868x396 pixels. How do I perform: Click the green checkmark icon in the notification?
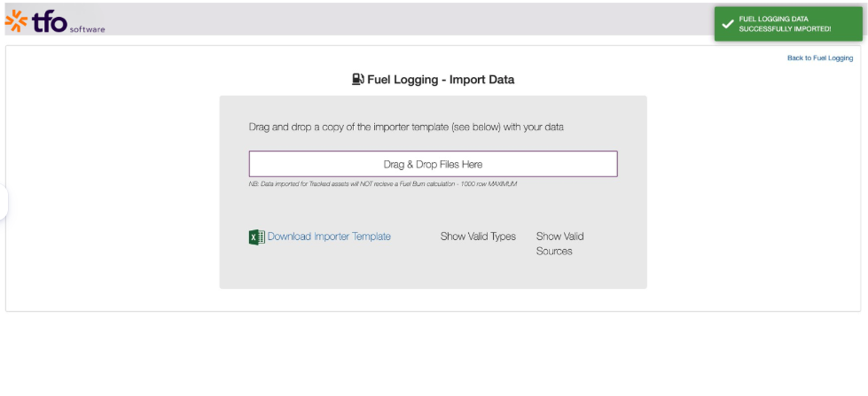tap(728, 24)
